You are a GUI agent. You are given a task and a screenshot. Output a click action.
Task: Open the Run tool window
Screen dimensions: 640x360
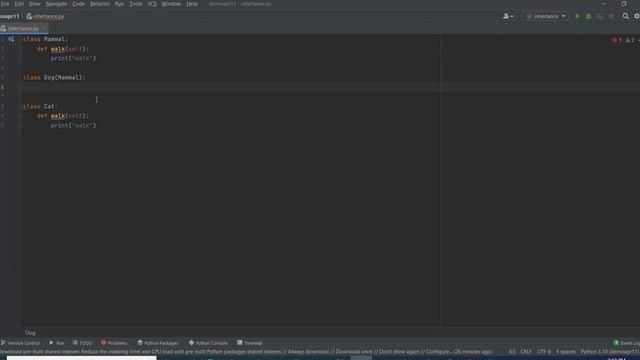57,343
